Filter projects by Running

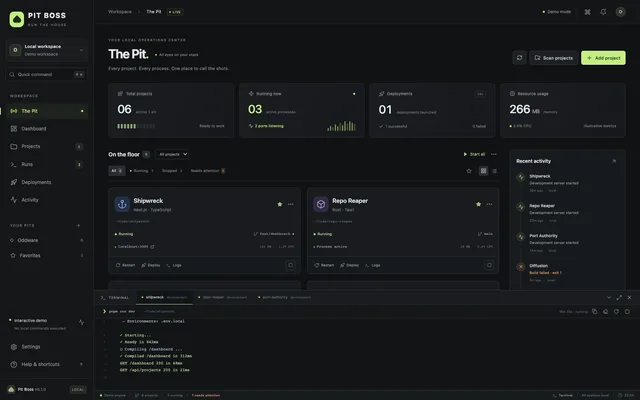[141, 171]
